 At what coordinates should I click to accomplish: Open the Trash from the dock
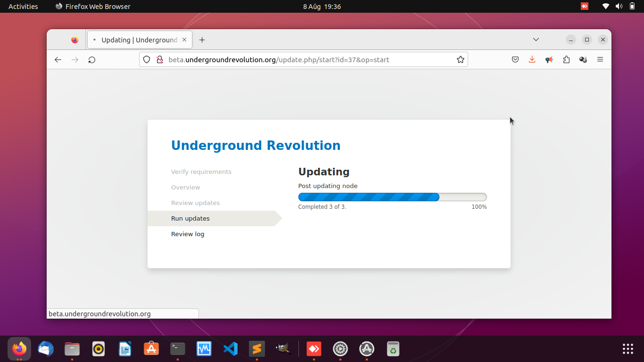(x=393, y=349)
